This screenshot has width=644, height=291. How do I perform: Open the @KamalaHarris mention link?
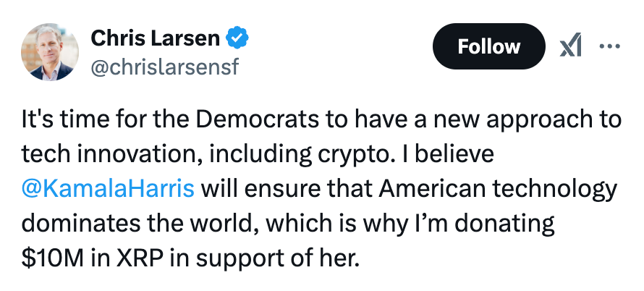pos(108,190)
